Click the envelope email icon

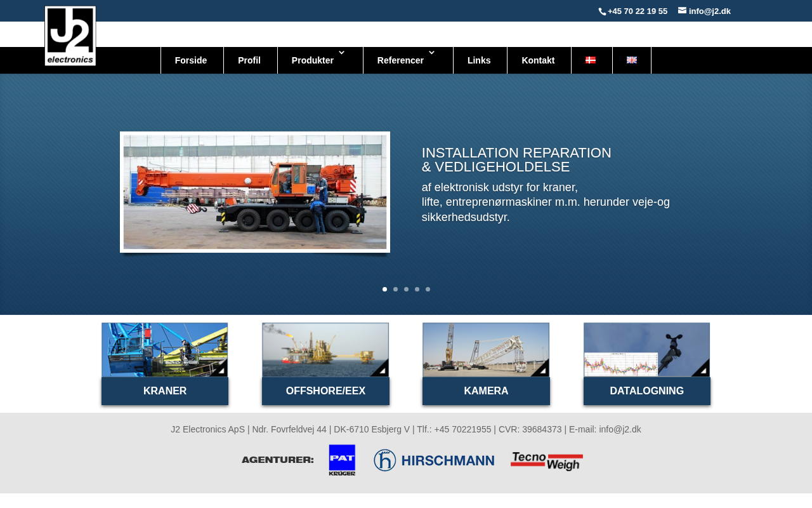pos(683,10)
